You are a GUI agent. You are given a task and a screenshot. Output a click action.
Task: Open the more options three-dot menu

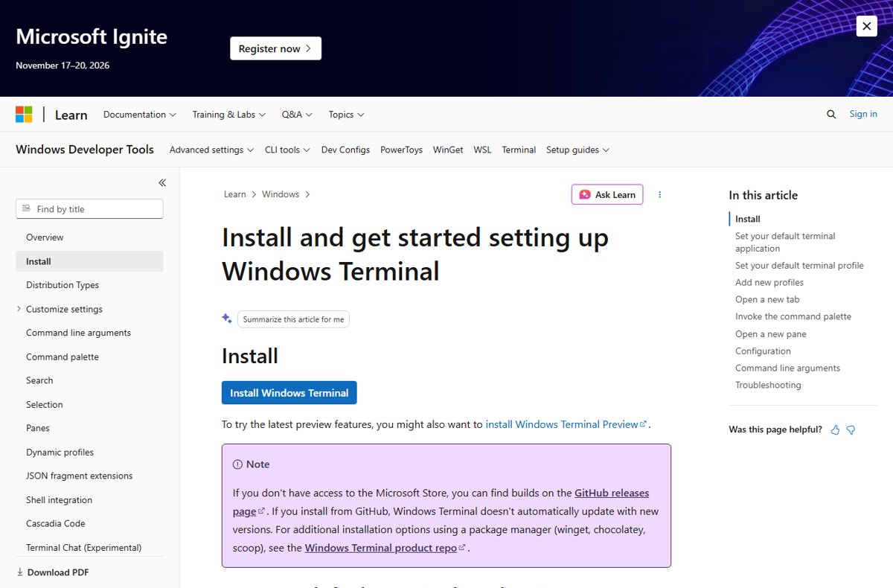pos(659,194)
